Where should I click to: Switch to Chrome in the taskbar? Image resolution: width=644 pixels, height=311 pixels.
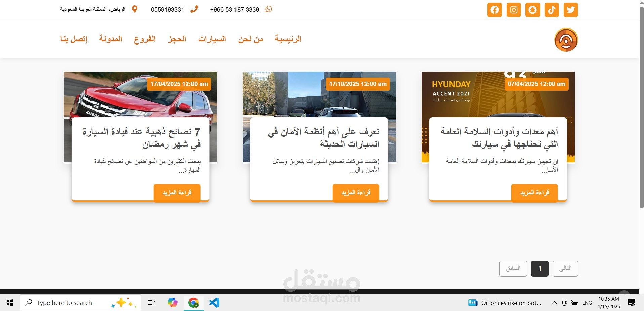coord(194,303)
